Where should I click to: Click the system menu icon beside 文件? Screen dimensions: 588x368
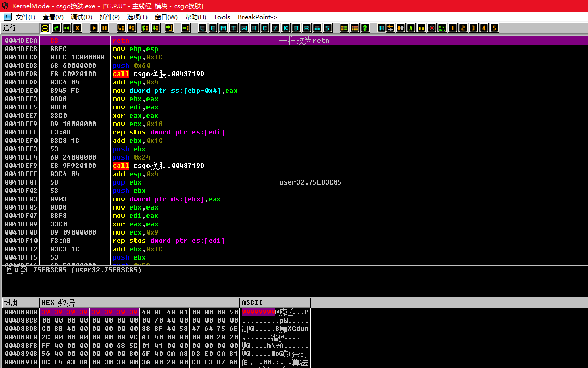[x=7, y=17]
